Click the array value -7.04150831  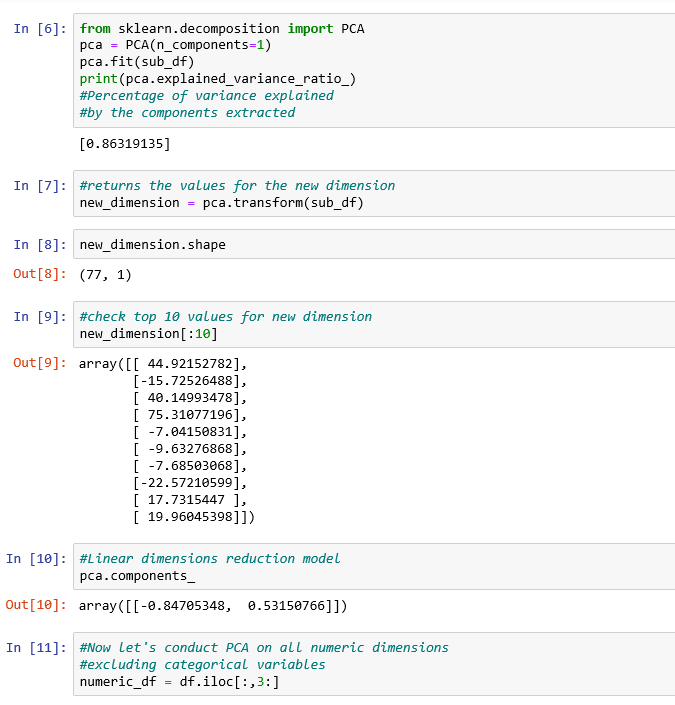pyautogui.click(x=190, y=432)
